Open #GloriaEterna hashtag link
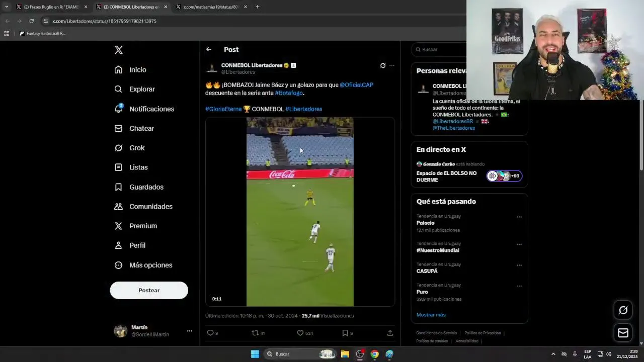Screen dimensions: 644x362 223,109
